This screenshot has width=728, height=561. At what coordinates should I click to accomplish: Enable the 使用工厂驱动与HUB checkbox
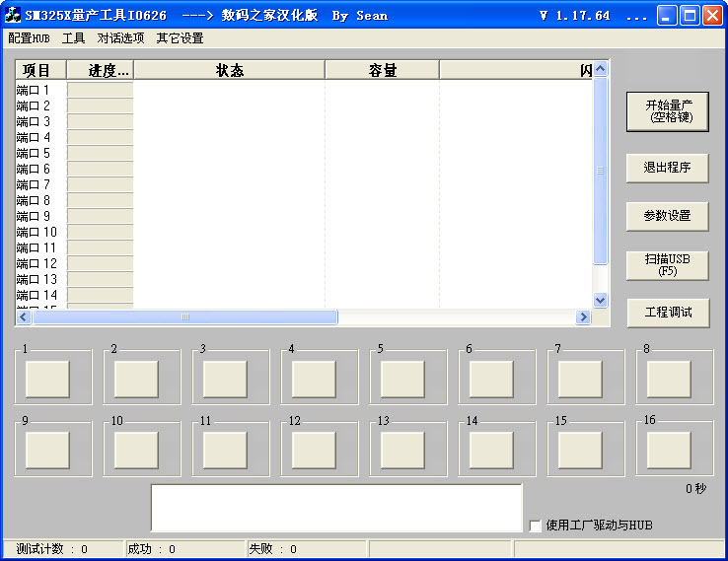click(x=536, y=526)
